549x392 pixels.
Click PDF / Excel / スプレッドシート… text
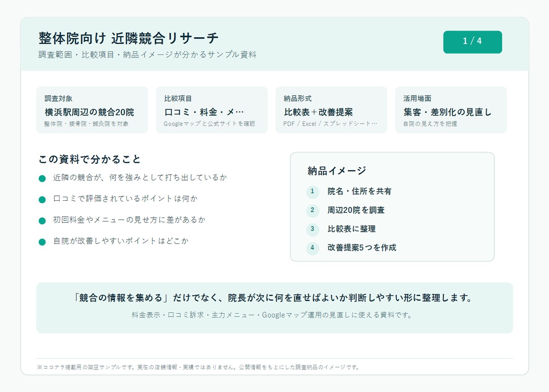click(330, 124)
